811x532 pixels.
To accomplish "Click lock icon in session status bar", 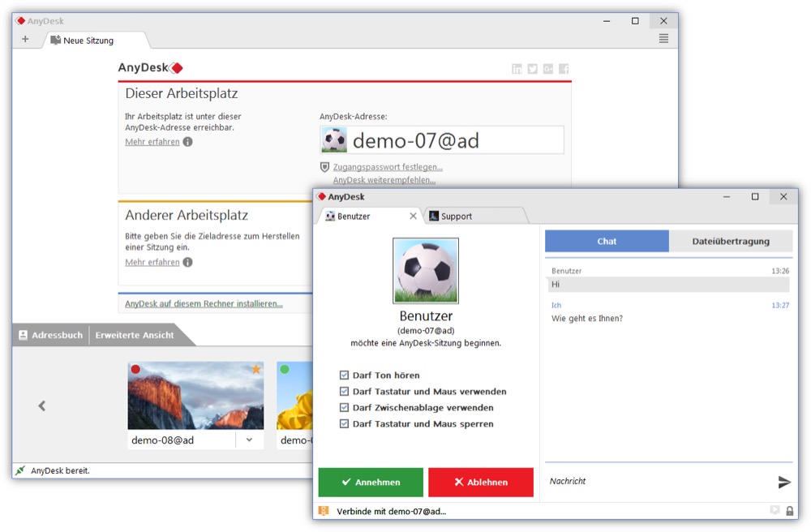I will click(790, 511).
